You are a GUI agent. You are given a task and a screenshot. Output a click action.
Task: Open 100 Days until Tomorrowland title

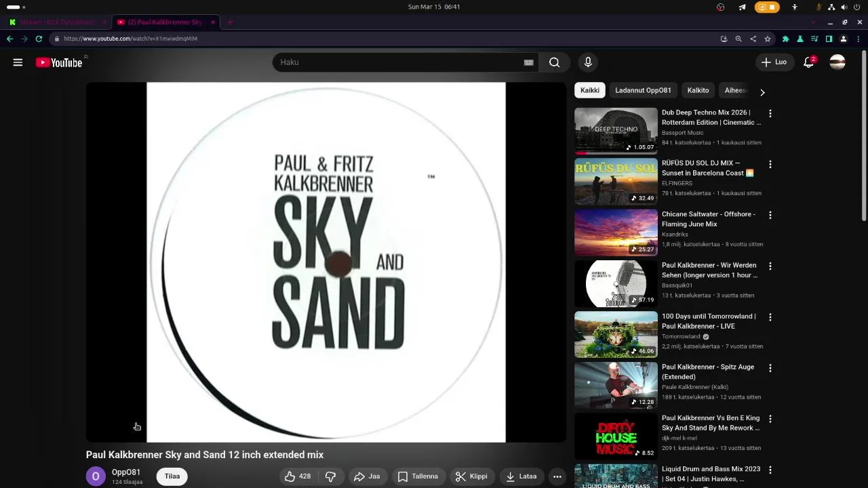tap(709, 321)
